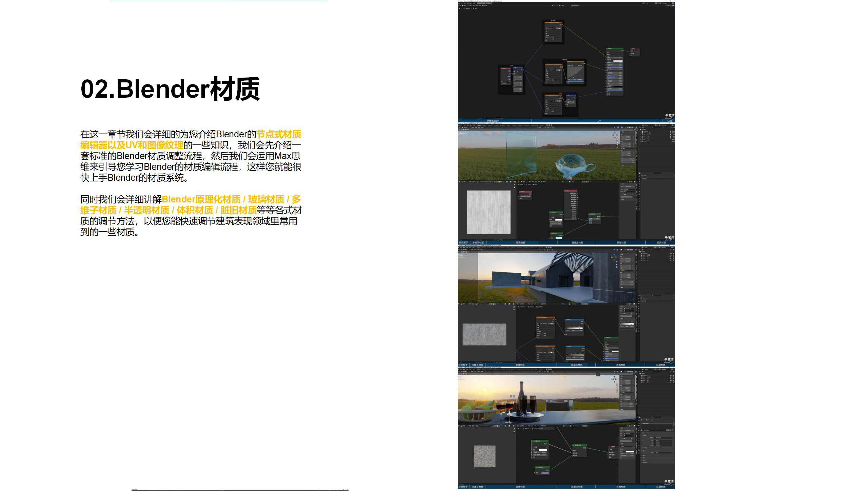Click the highlighted text "脏旧材质"
868x491 pixels.
(x=238, y=210)
